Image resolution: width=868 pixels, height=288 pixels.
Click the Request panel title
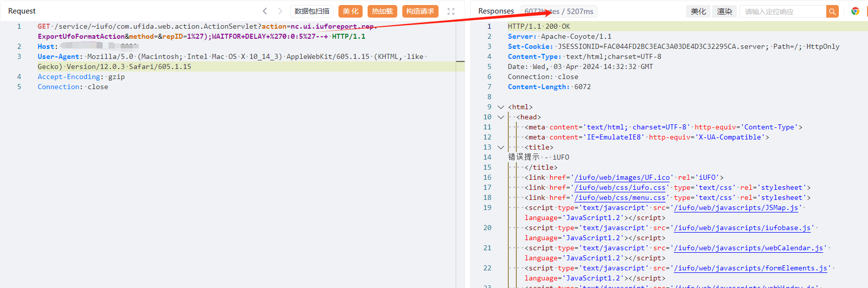[22, 11]
